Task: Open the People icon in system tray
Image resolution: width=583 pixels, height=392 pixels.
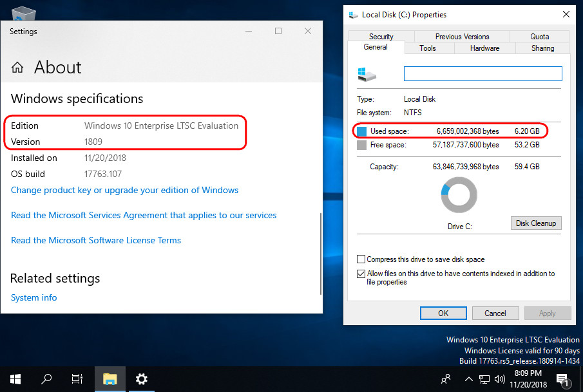Action: (446, 379)
